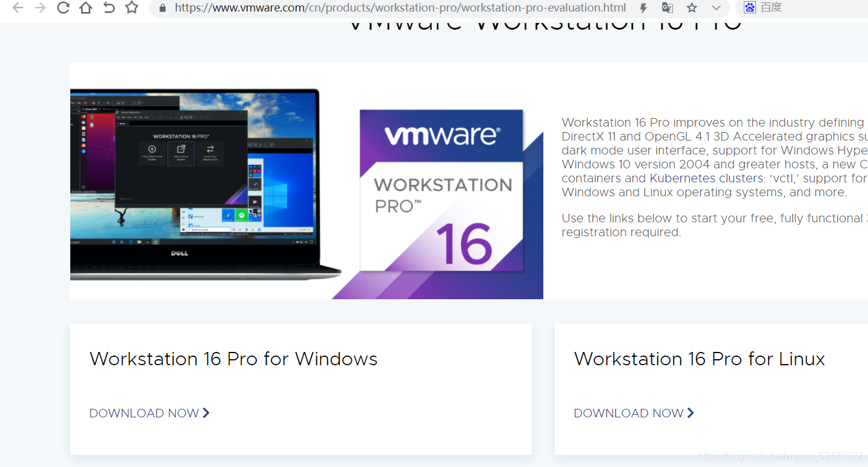
Task: Click the 百度 search box
Action: pos(802,8)
